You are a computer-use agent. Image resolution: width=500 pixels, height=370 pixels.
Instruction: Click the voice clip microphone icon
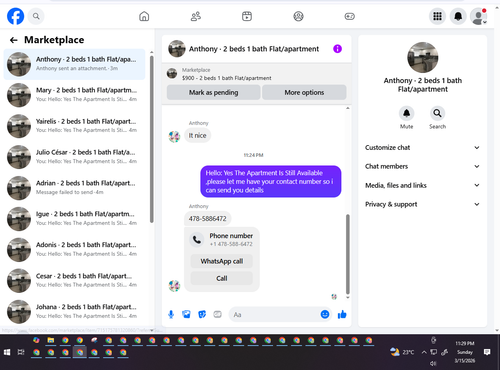[x=171, y=314]
